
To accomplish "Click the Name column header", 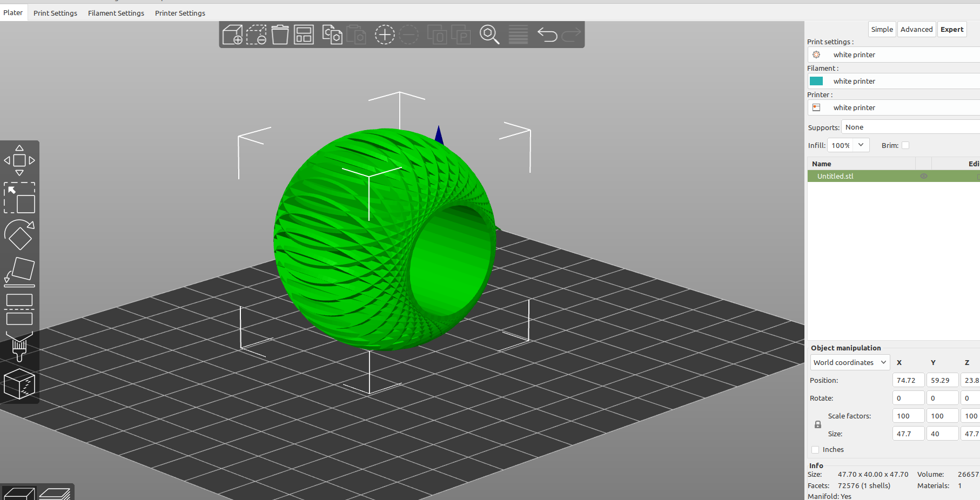I will click(861, 164).
